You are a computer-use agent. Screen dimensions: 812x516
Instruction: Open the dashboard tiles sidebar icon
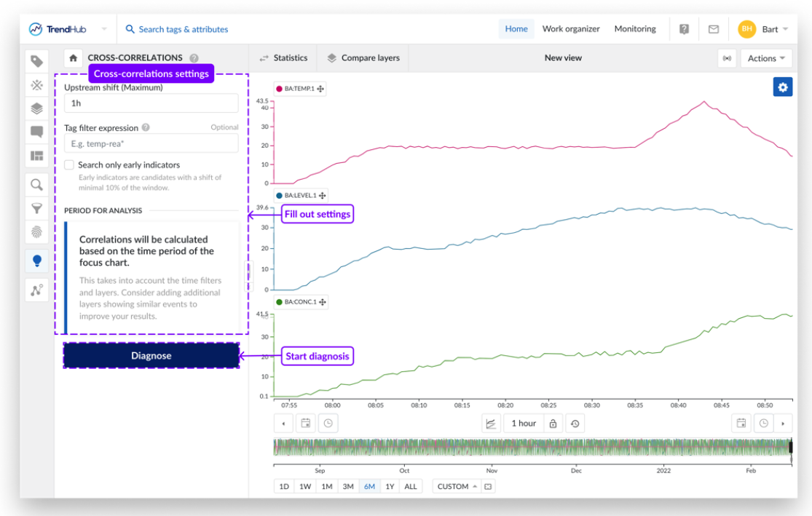click(36, 156)
